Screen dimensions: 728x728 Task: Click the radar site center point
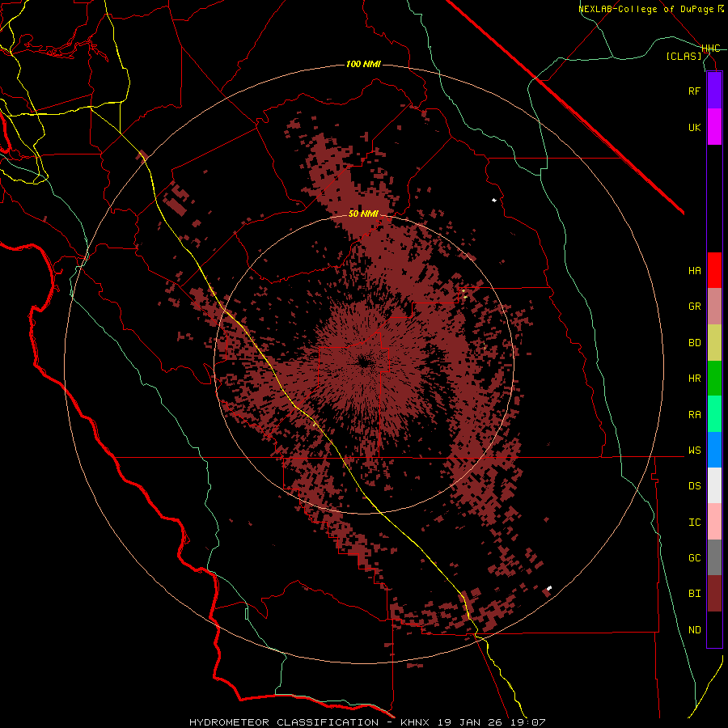click(364, 362)
